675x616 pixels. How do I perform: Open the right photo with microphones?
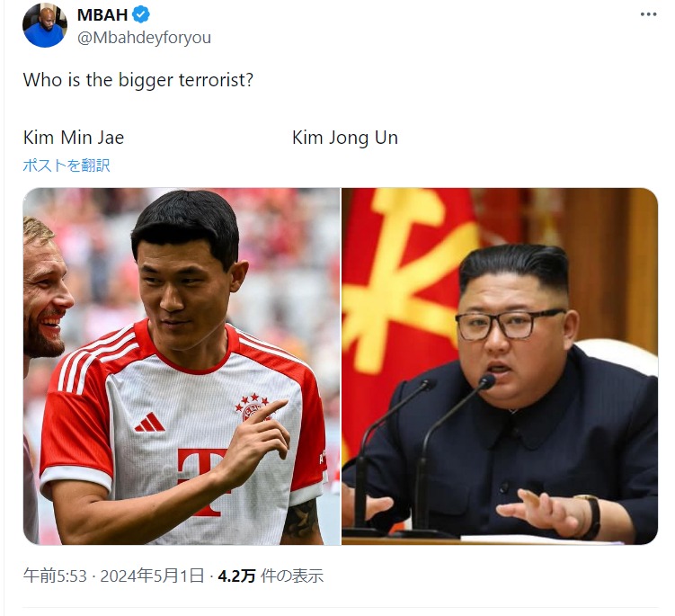pyautogui.click(x=500, y=367)
